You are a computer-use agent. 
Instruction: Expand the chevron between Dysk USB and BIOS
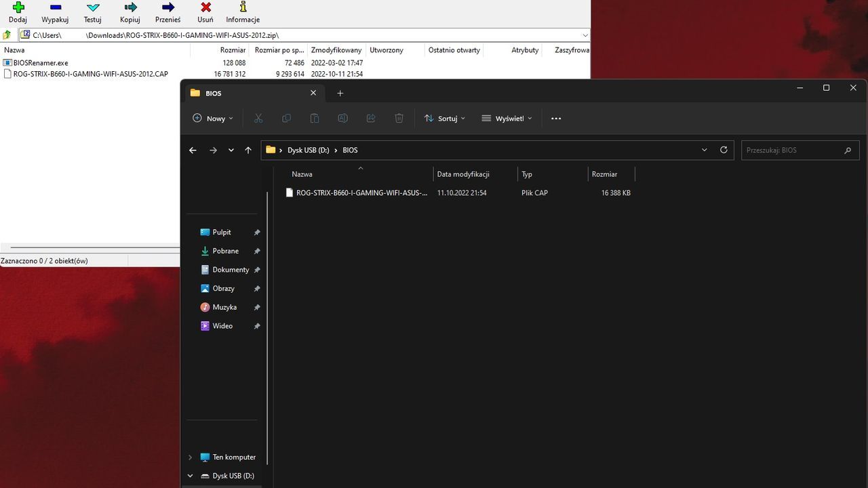pos(336,150)
